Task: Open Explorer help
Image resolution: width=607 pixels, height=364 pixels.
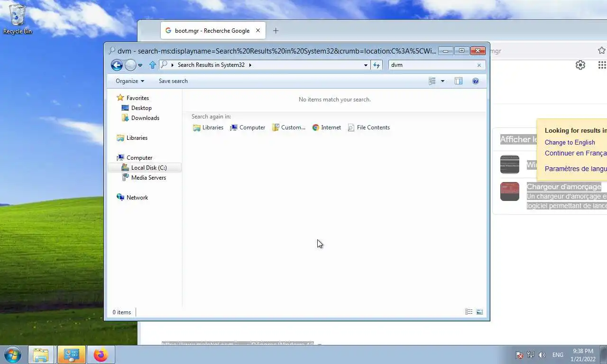Action: (x=476, y=81)
